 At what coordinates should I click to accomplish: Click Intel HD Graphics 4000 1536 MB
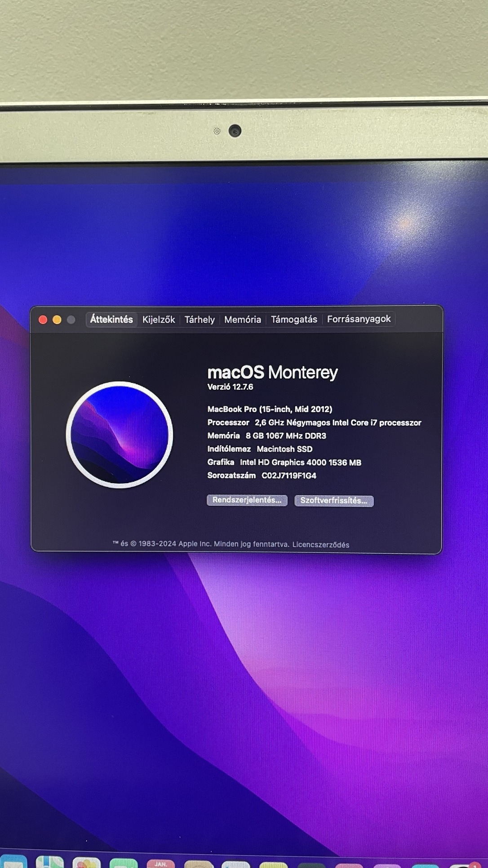coord(301,463)
